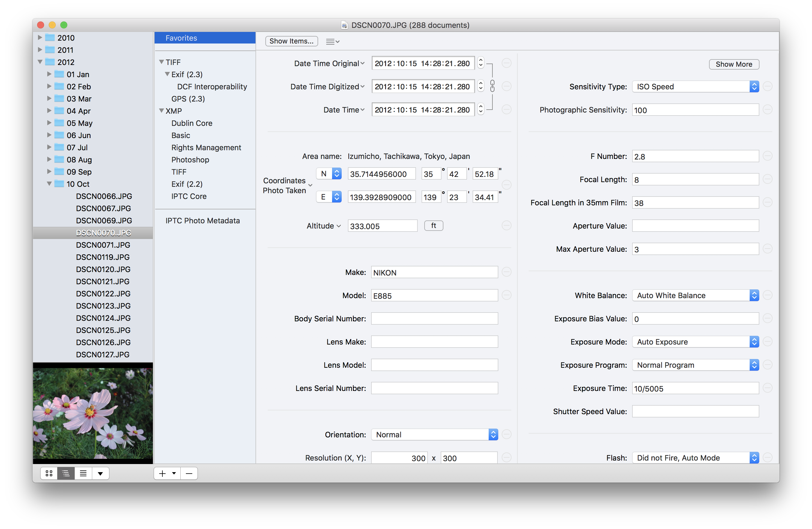This screenshot has height=529, width=812.
Task: Open Exposure Mode dropdown
Action: [695, 342]
